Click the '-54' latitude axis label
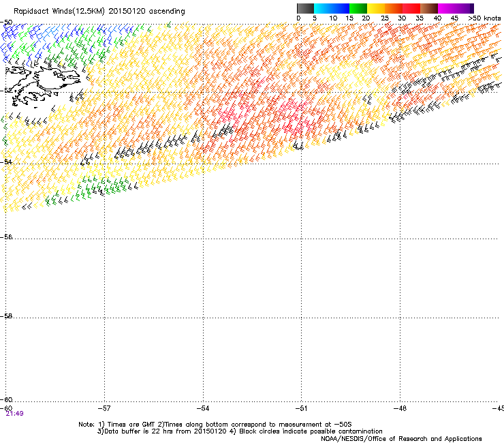Image resolution: width=504 pixels, height=443 pixels. 6,162
